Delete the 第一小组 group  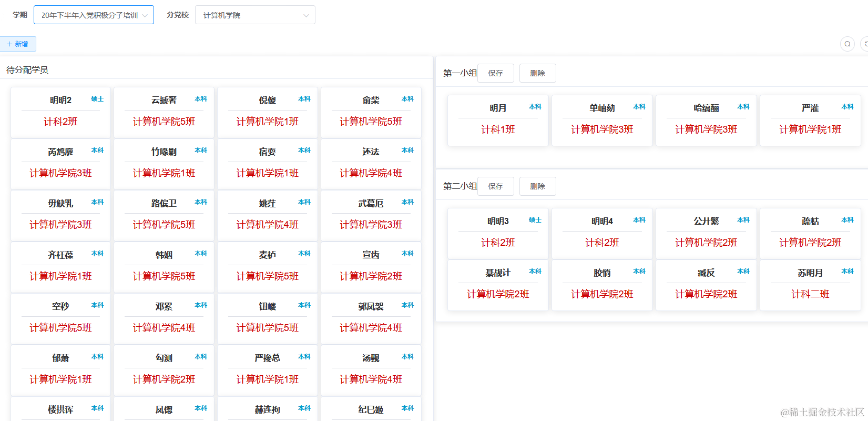[537, 73]
